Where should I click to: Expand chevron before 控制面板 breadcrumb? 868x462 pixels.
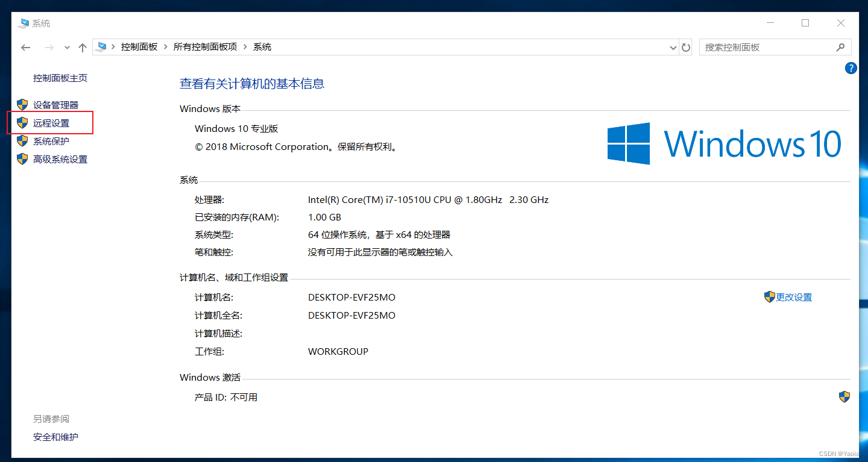(113, 47)
